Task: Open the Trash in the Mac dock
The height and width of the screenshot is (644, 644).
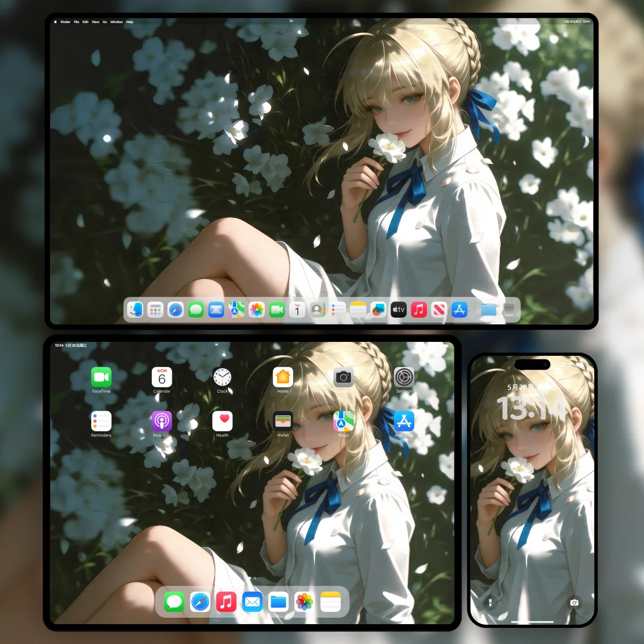Action: (509, 310)
